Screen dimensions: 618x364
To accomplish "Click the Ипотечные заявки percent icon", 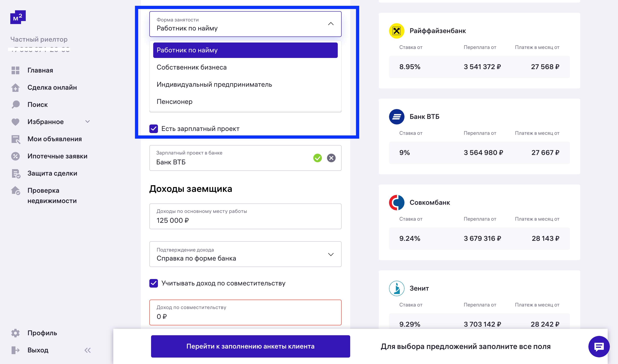I will point(15,156).
